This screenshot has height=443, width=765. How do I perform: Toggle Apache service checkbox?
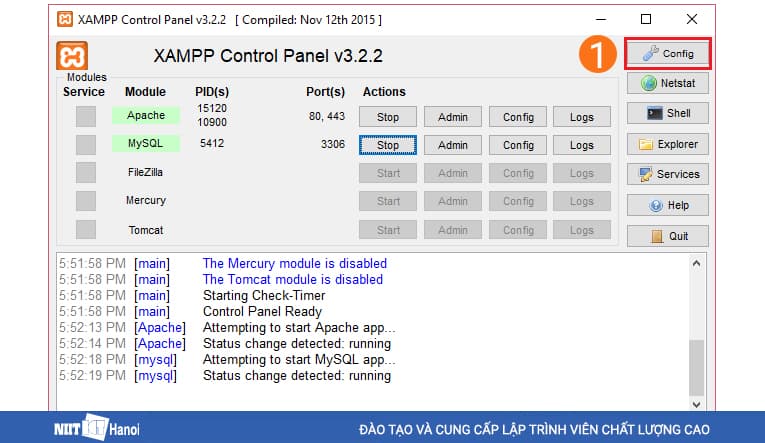coord(86,117)
